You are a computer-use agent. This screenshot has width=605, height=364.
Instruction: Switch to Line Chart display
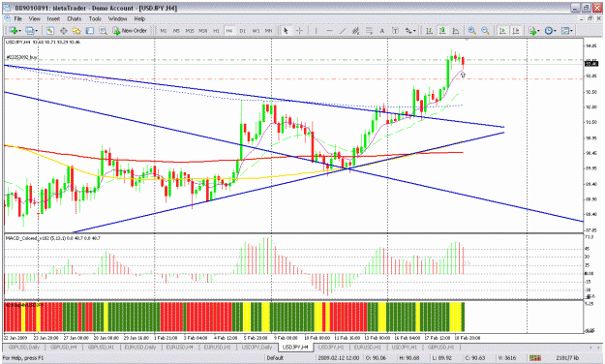456,30
